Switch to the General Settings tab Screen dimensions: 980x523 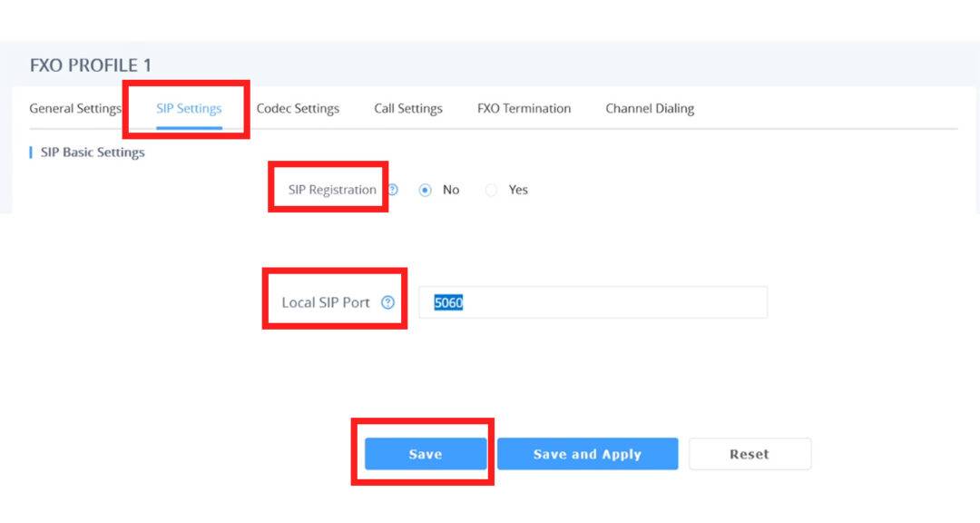(x=75, y=108)
